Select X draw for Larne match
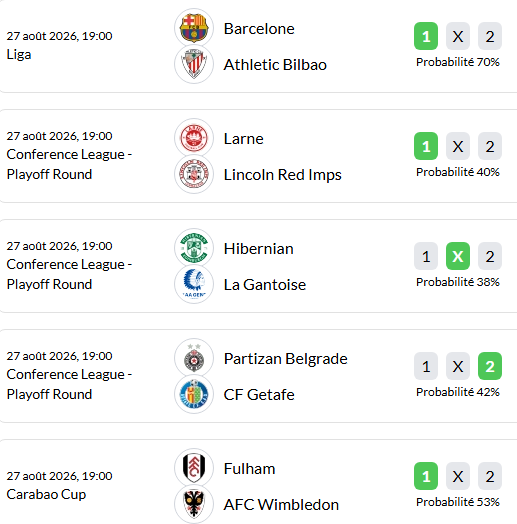517x524 pixels. 458,146
